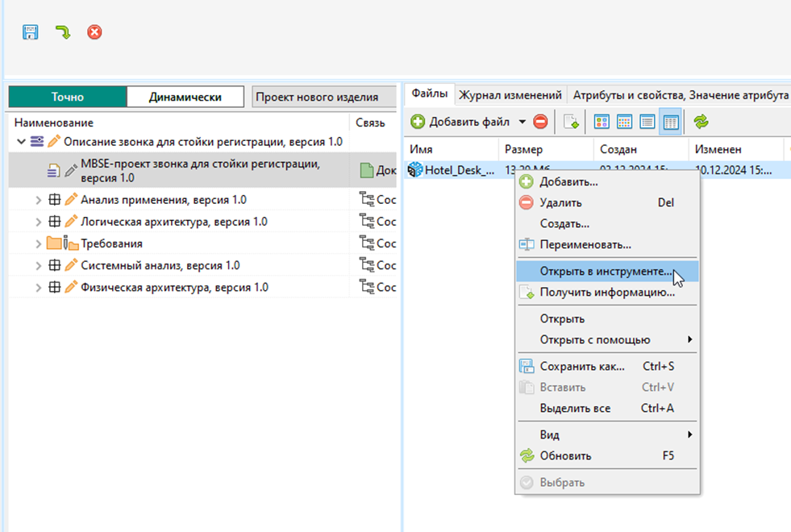This screenshot has height=532, width=791.
Task: Click the red cancel X icon
Action: point(94,32)
